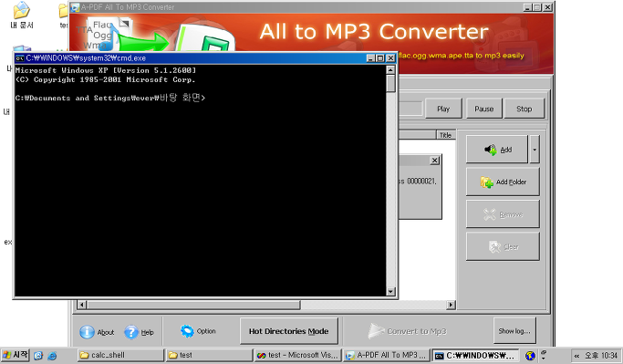
Task: Open Help via the question mark icon
Action: (131, 332)
